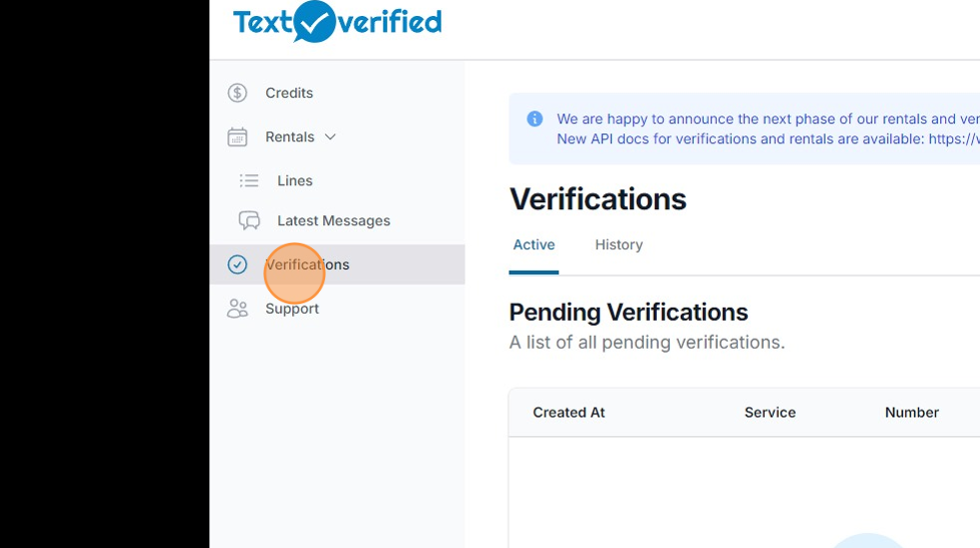
Task: Click the info icon in announcement banner
Action: [535, 119]
